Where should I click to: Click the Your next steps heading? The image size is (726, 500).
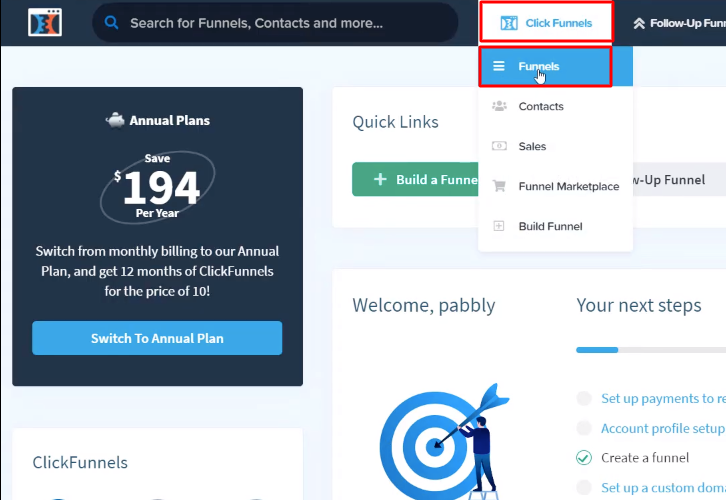click(639, 306)
